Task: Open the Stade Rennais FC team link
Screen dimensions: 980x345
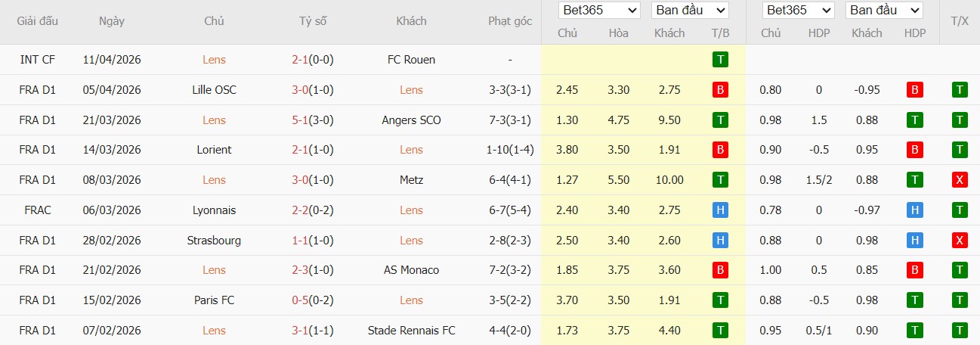Action: 411,331
